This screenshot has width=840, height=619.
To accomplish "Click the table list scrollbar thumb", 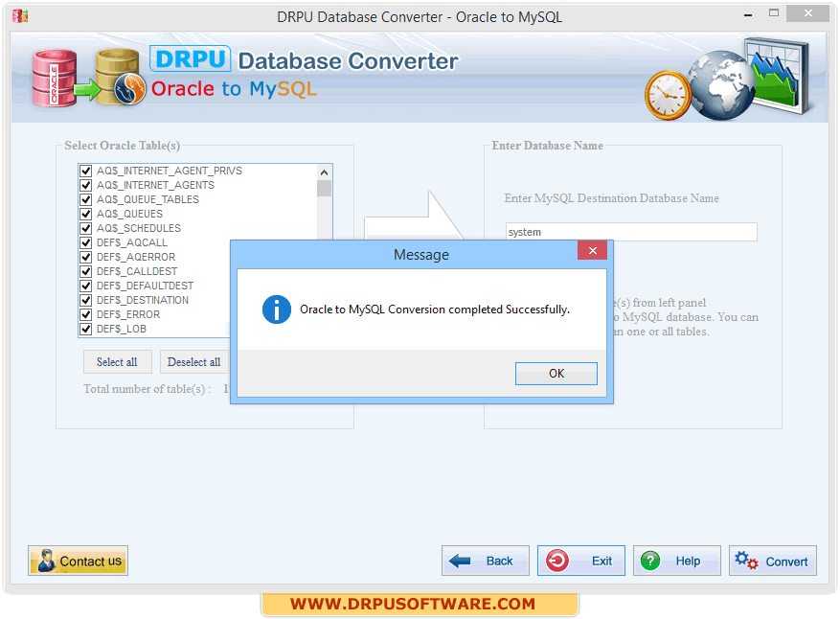I will (324, 189).
